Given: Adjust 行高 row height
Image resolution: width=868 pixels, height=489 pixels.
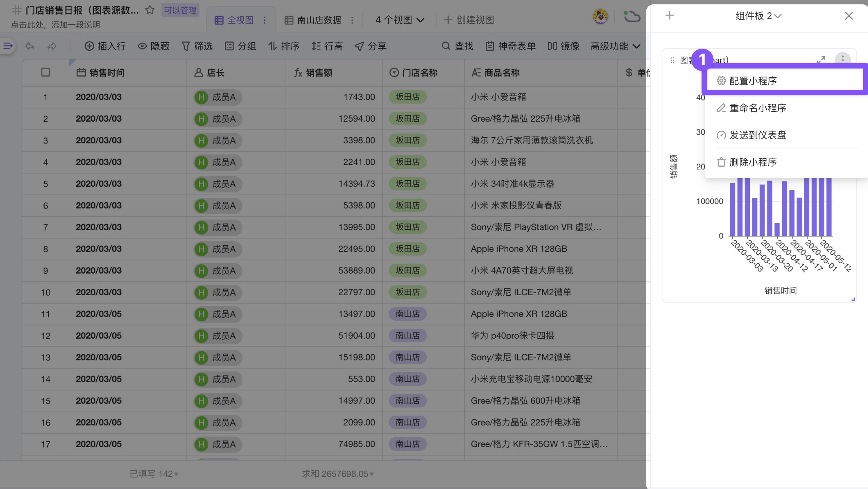Looking at the screenshot, I should click(327, 46).
